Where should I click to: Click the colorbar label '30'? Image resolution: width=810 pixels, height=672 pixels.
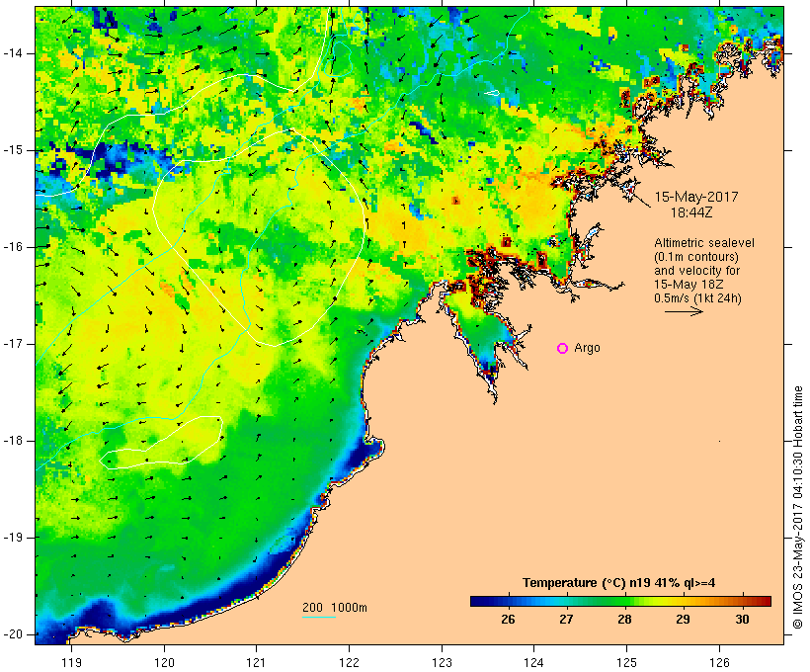[742, 619]
